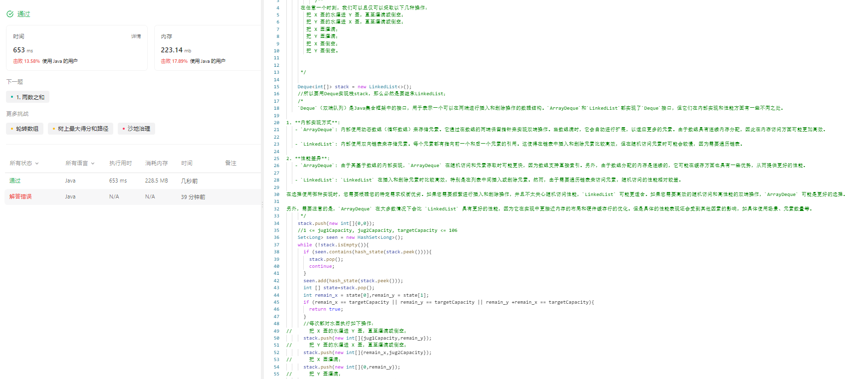The image size is (868, 379).
Task: Click the int [] state=stack.pop(); line
Action: 339,288
